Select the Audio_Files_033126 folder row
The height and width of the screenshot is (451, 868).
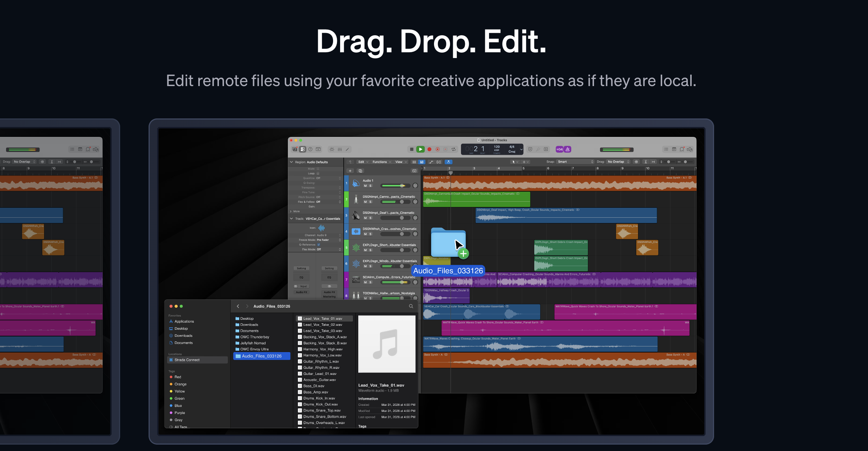[262, 356]
